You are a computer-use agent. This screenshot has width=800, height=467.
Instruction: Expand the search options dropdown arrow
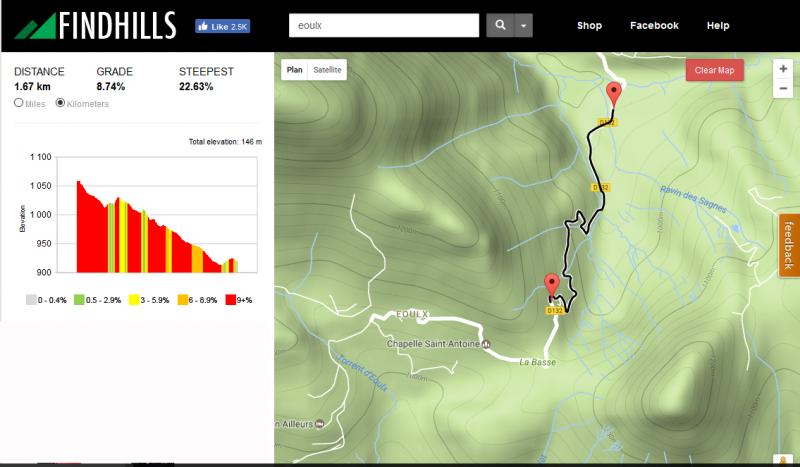click(523, 26)
